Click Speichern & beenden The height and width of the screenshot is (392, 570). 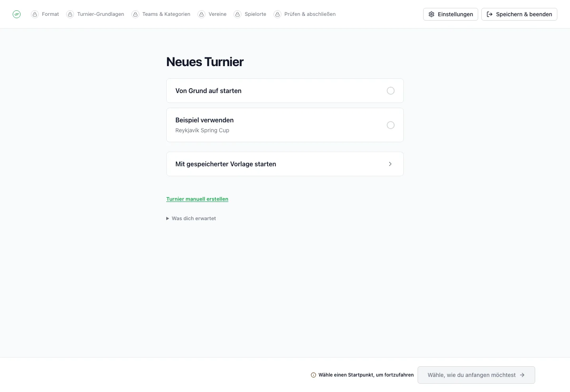pyautogui.click(x=519, y=14)
